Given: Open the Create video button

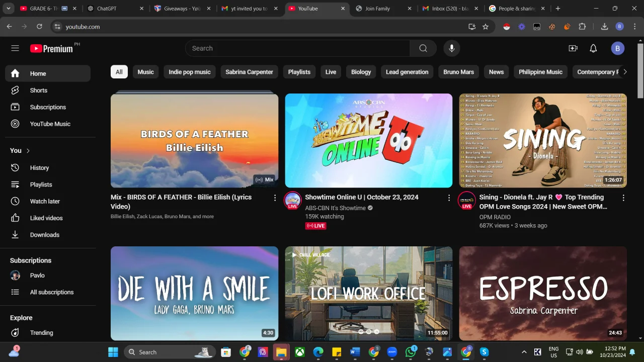Looking at the screenshot, I should click(x=573, y=48).
